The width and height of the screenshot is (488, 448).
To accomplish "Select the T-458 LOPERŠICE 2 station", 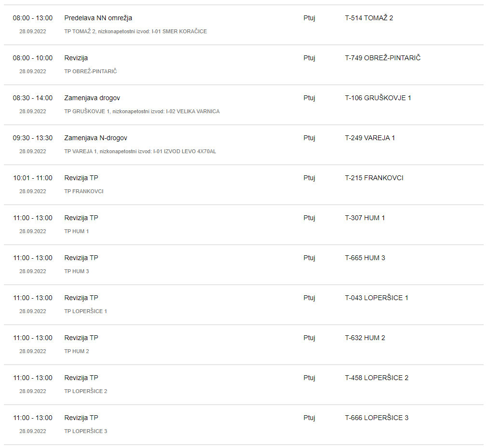I will (377, 378).
